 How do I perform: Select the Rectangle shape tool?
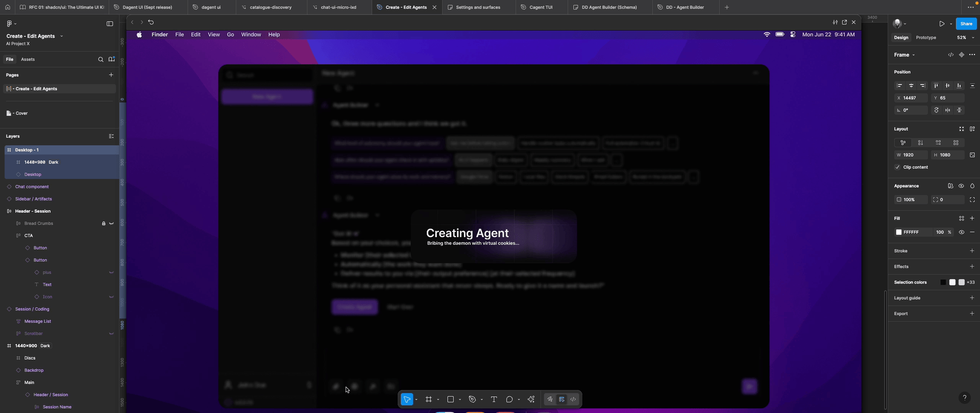pyautogui.click(x=451, y=399)
